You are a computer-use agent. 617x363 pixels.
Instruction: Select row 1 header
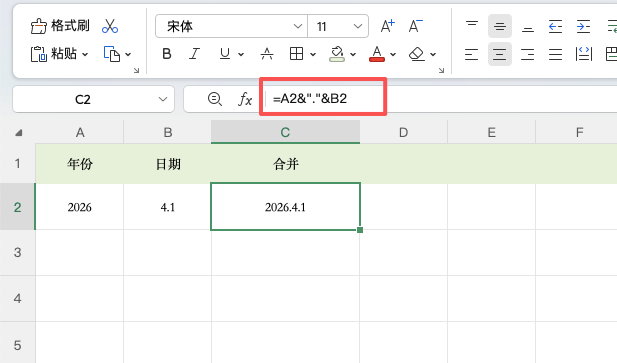pyautogui.click(x=18, y=163)
